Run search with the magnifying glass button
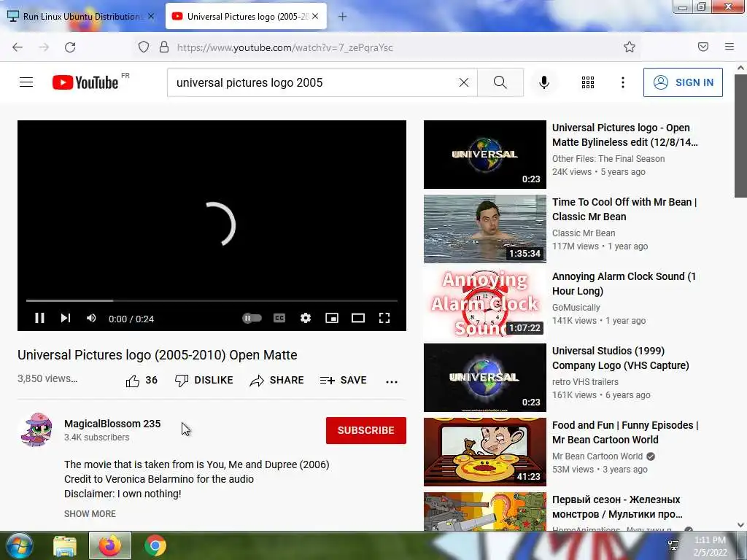 tap(500, 82)
